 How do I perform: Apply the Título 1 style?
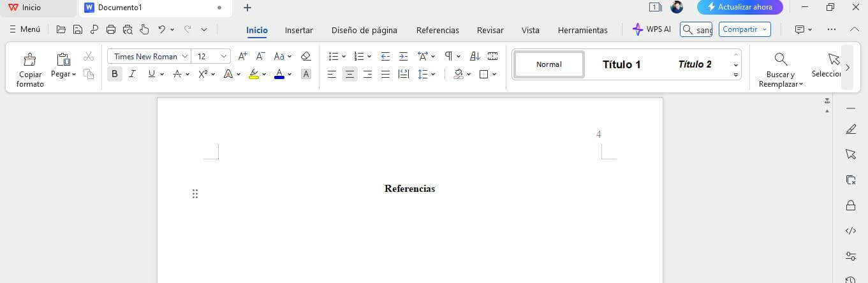click(x=621, y=64)
